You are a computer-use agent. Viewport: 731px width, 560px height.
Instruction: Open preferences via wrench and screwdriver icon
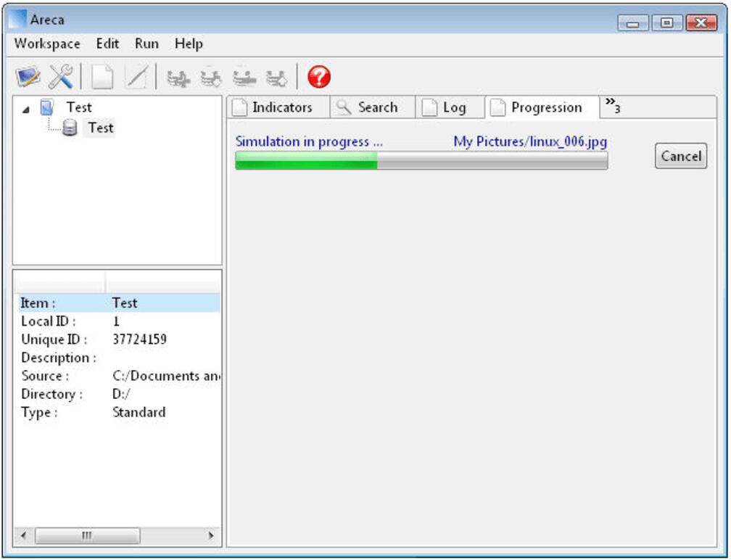pyautogui.click(x=61, y=76)
